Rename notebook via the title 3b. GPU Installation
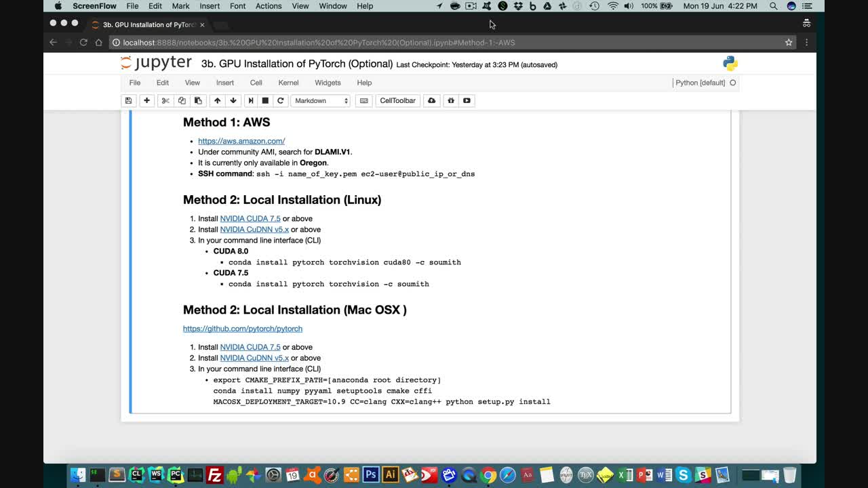This screenshot has height=488, width=868. pos(297,64)
